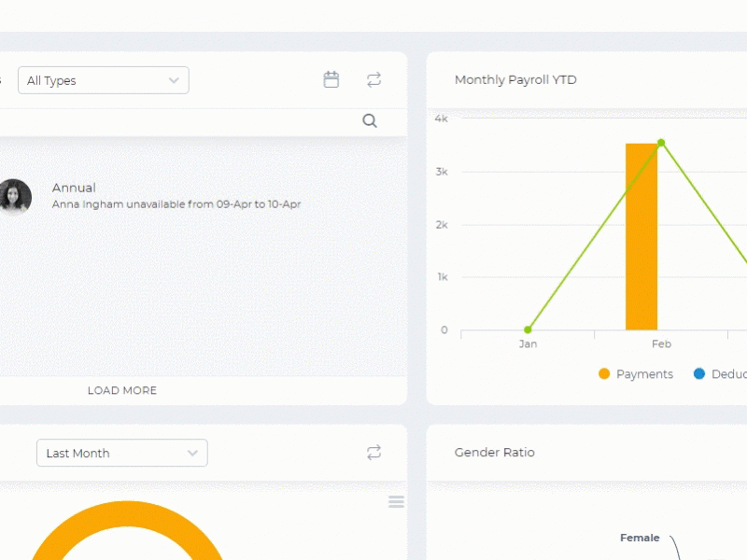Image resolution: width=747 pixels, height=560 pixels.
Task: Toggle the Payments legend series
Action: tap(636, 374)
